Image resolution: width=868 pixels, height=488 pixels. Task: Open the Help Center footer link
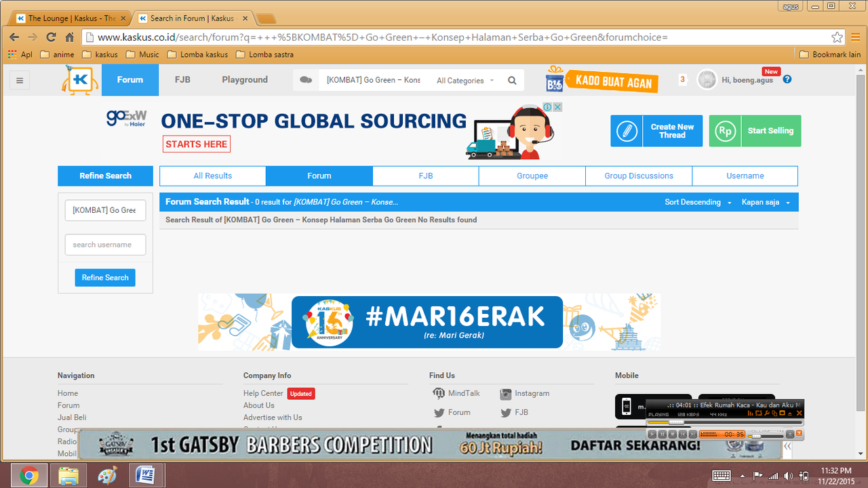coord(263,393)
